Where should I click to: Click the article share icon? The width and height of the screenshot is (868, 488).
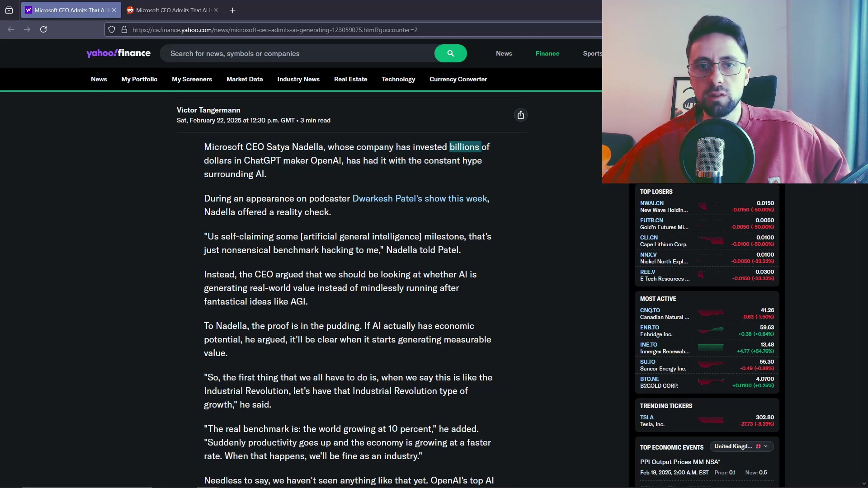pos(521,115)
